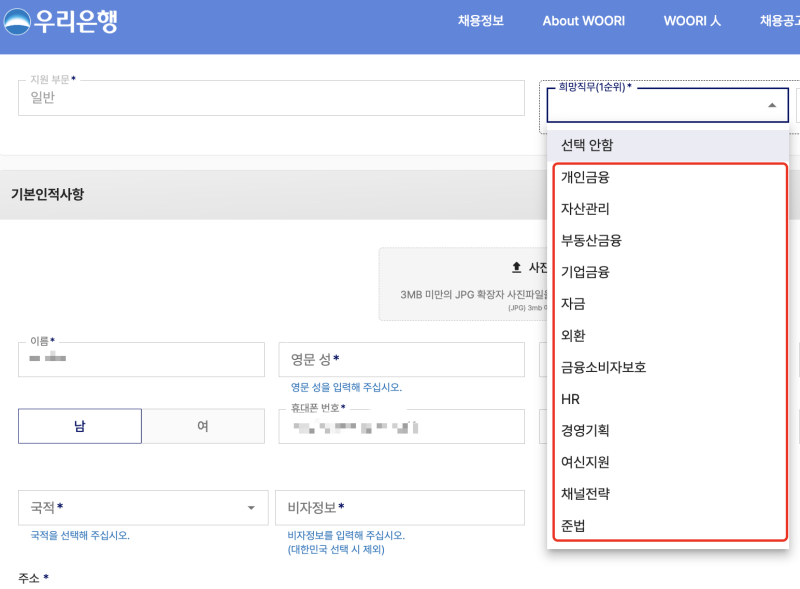Choose 준법 from the job list
The width and height of the screenshot is (800, 589).
(669, 525)
